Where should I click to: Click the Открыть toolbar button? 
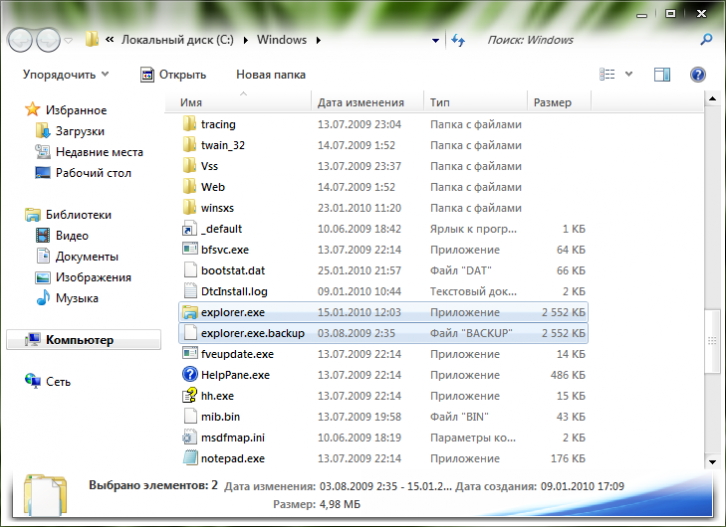173,74
